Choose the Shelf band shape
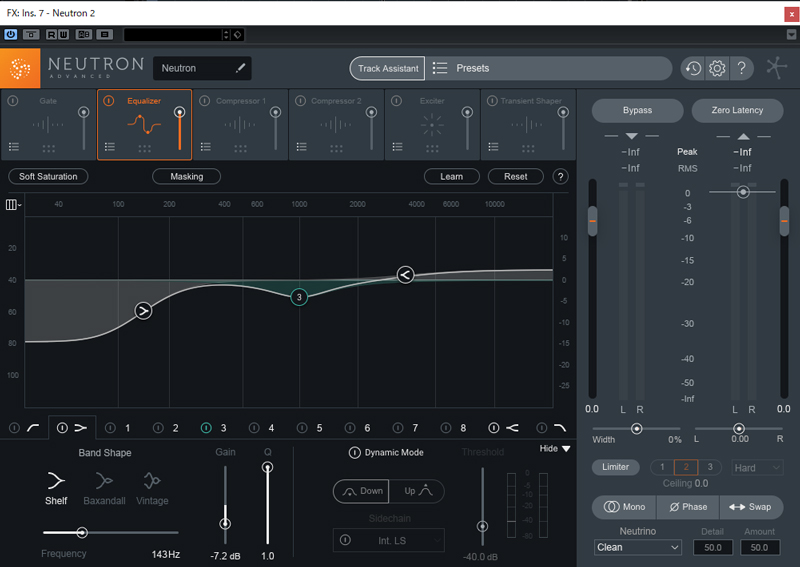 56,488
